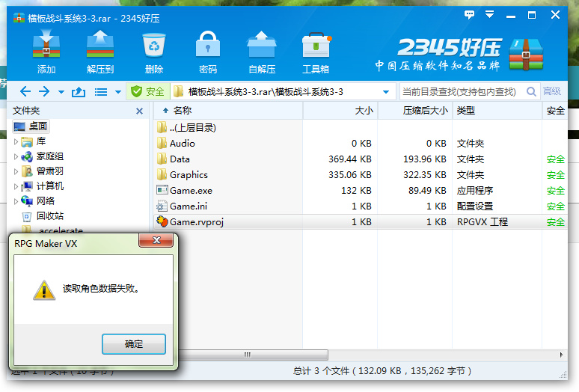The height and width of the screenshot is (392, 579).
Task: Open the 工具箱 (Toolbox) icon
Action: click(316, 52)
